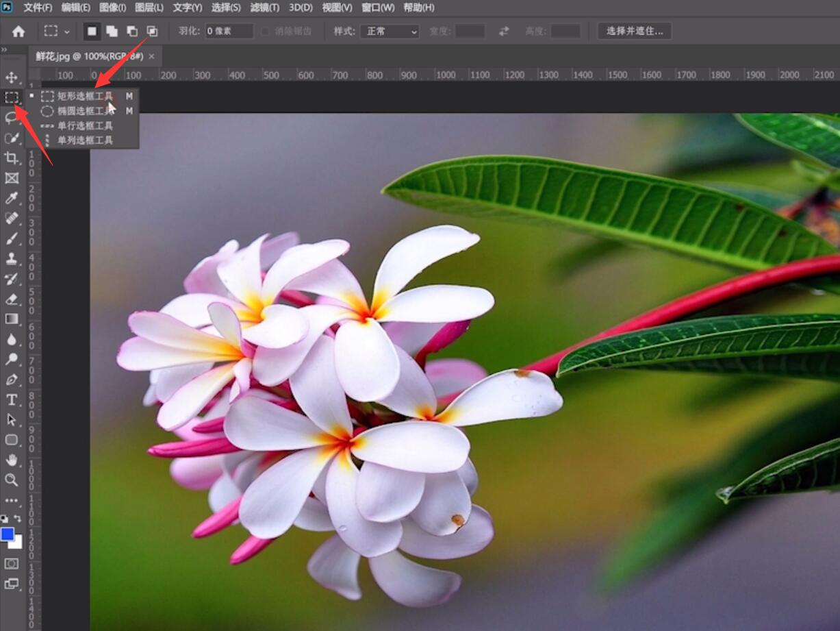Enable Intersect with Selection mode
Screen dimensions: 840x631
tap(152, 32)
